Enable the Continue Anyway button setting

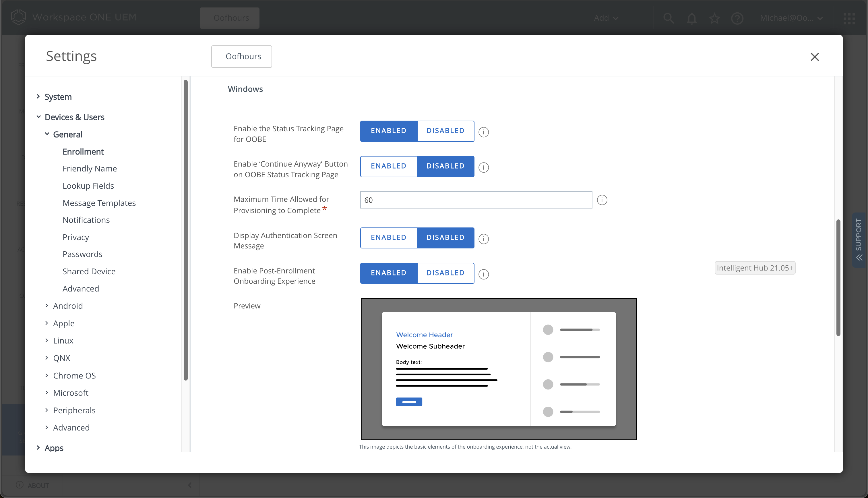tap(388, 166)
